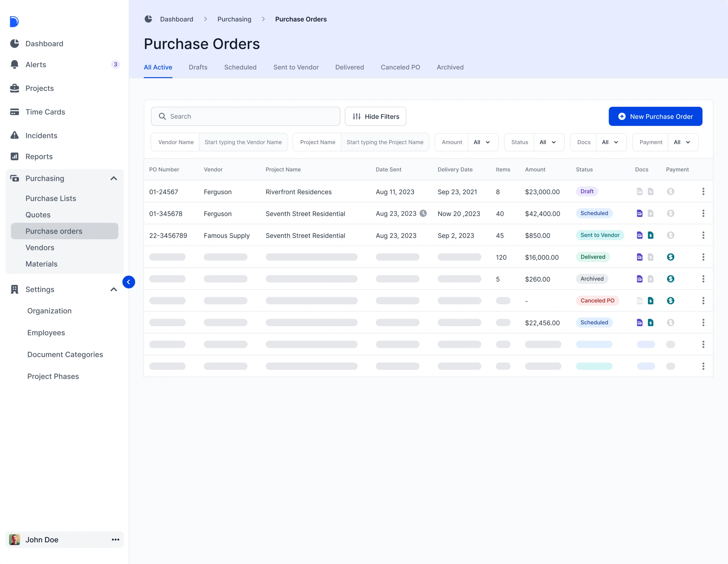Viewport: 728px width, 564px height.
Task: Toggle filters with Hide Filters button
Action: pos(375,116)
